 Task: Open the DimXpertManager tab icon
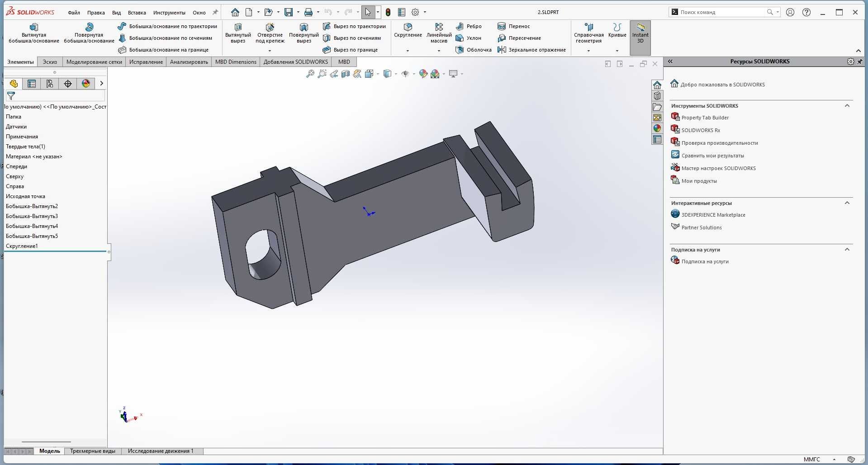click(68, 83)
